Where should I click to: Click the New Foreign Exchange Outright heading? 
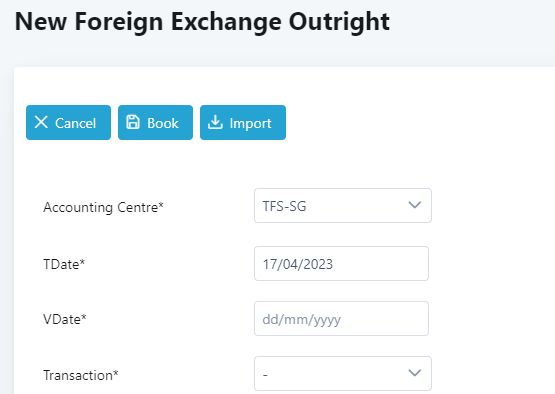point(202,22)
